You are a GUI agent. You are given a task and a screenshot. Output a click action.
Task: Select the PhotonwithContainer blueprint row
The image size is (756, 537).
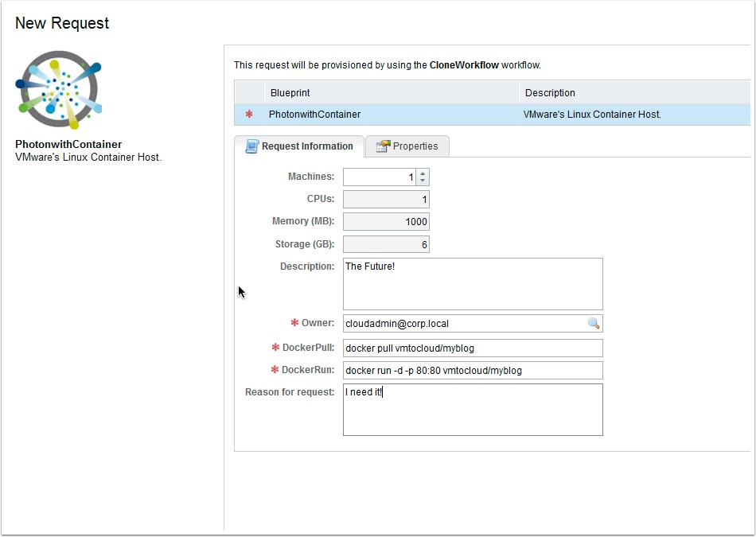390,115
